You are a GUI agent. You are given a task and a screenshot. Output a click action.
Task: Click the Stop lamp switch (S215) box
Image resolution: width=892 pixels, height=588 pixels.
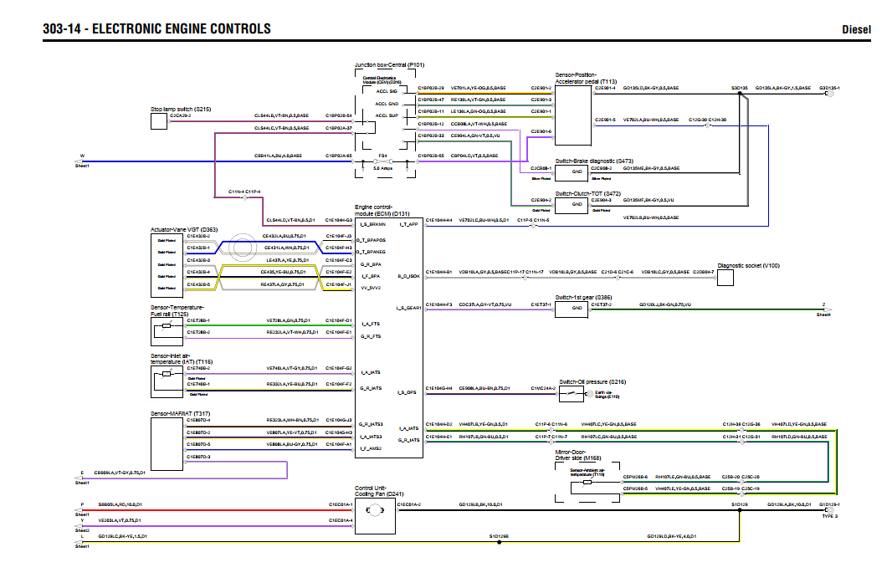click(x=160, y=121)
